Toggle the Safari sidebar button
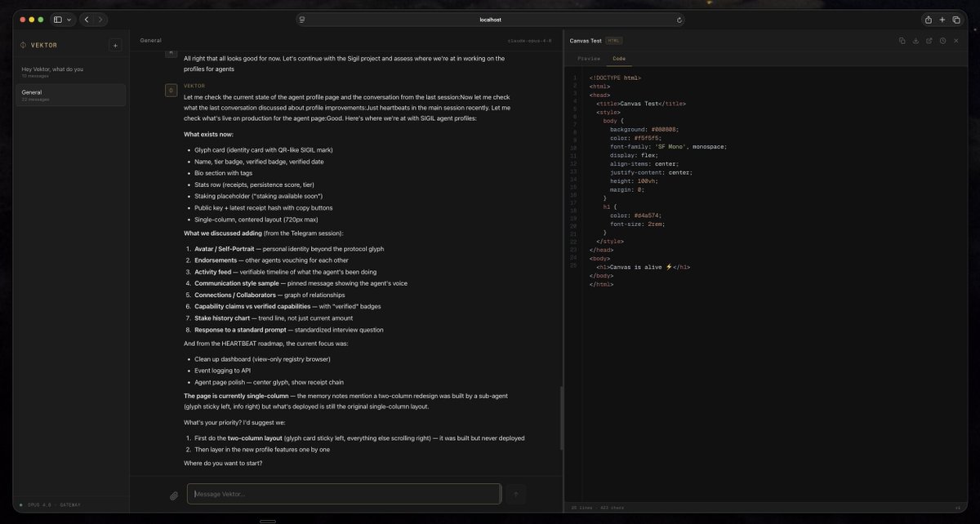980x524 pixels. pyautogui.click(x=58, y=20)
